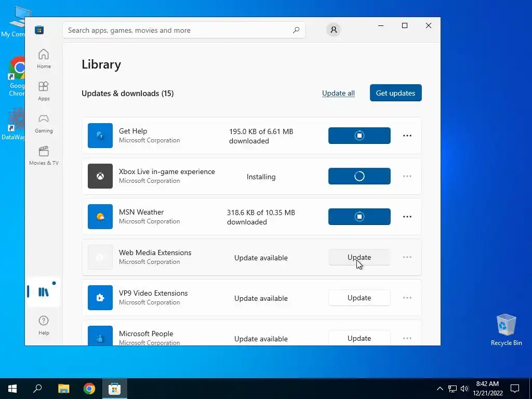Open more options for Xbox Live experience
Screen dimensions: 532x399
pyautogui.click(x=407, y=176)
